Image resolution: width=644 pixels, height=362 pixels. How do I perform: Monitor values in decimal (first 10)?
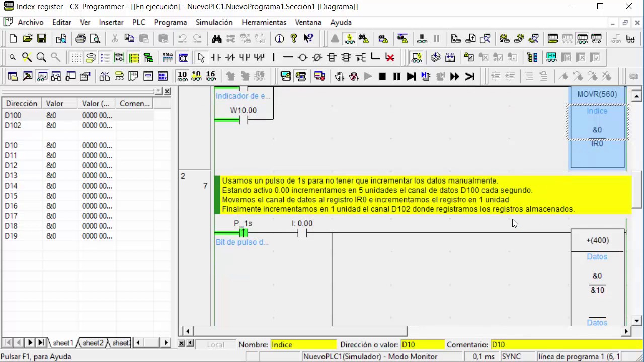pyautogui.click(x=182, y=77)
